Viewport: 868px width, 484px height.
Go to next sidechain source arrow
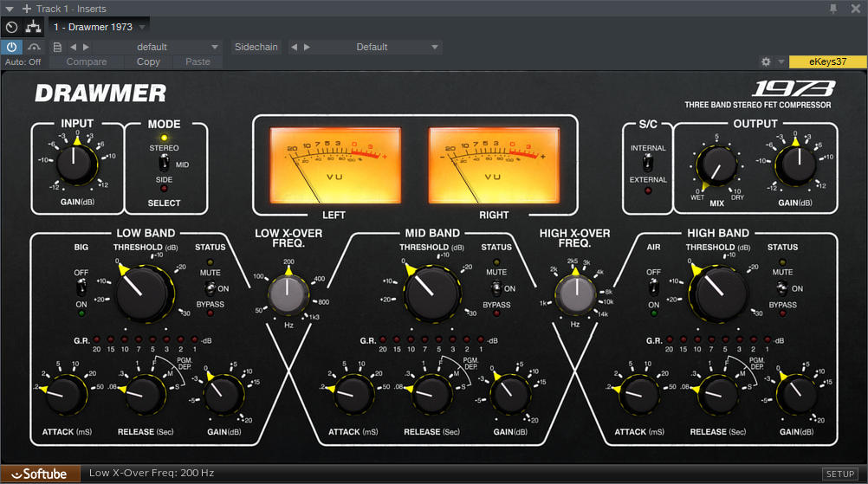click(x=308, y=47)
